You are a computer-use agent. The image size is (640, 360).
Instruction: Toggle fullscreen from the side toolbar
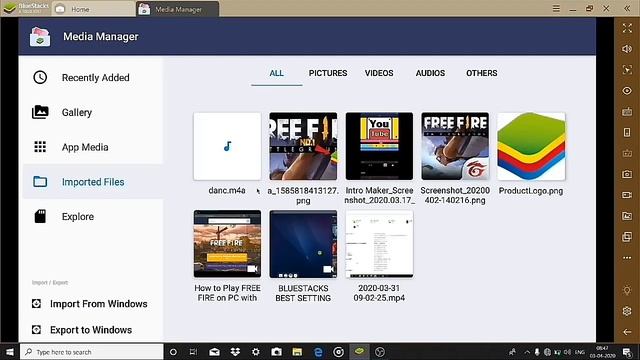(627, 28)
